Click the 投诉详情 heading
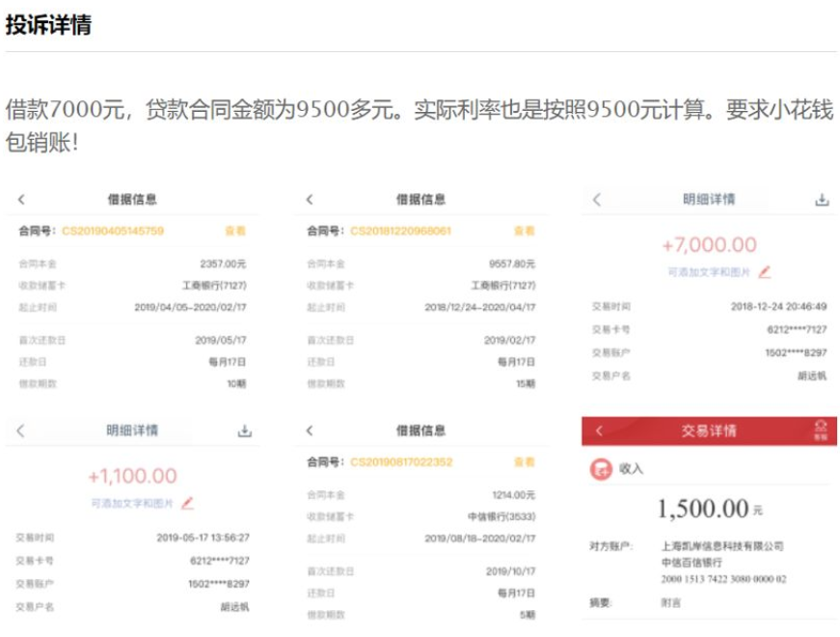840x637 pixels. pyautogui.click(x=49, y=26)
